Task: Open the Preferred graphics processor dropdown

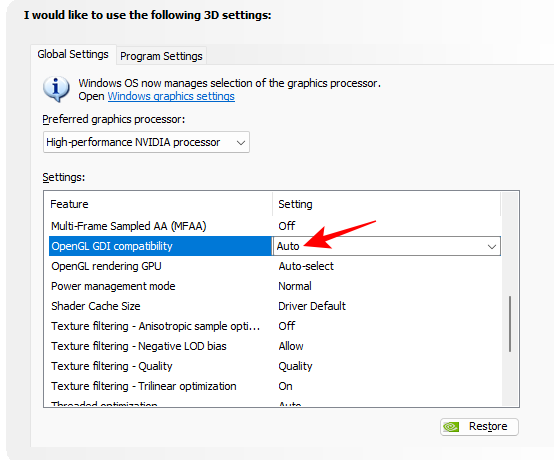Action: coord(146,142)
